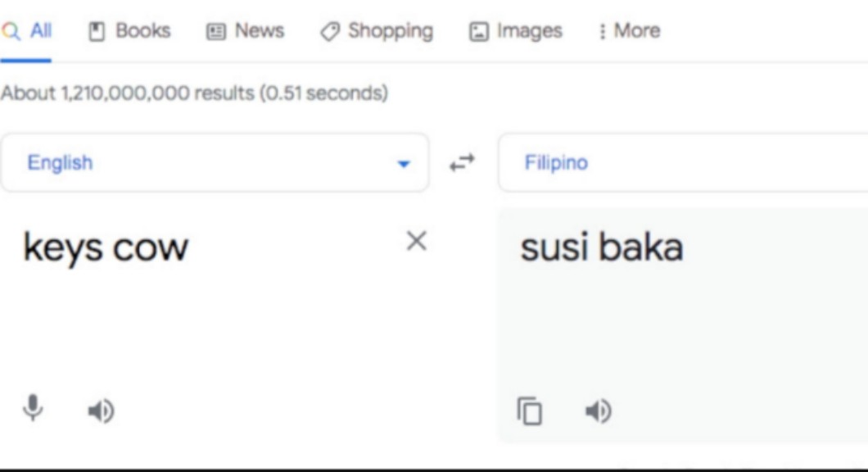This screenshot has height=472, width=868.
Task: Copy the Filipino translation
Action: click(529, 411)
